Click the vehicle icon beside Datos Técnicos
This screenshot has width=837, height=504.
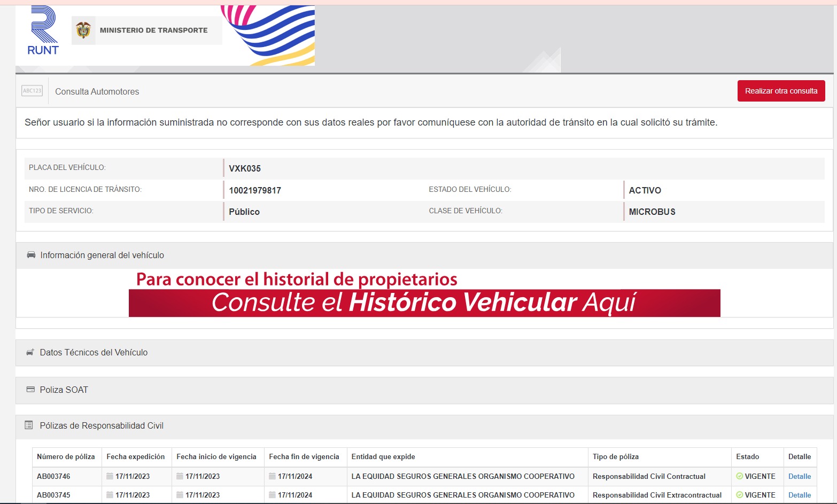coord(30,352)
